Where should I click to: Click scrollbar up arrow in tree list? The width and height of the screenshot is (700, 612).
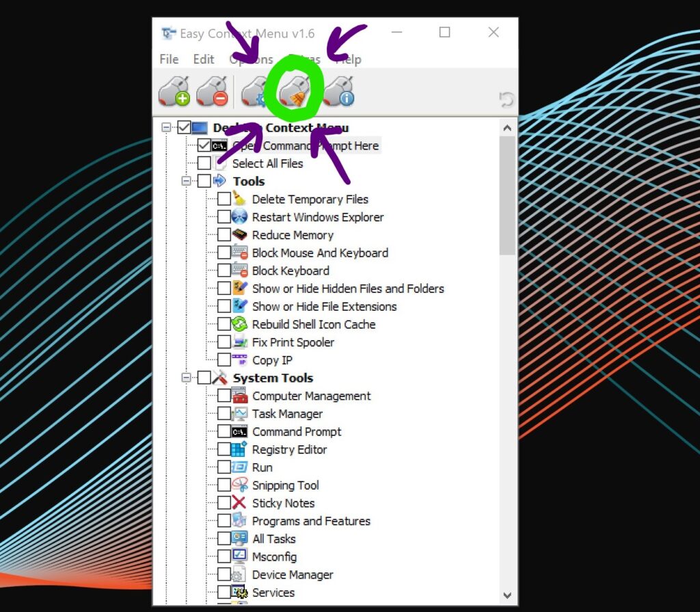pyautogui.click(x=507, y=128)
